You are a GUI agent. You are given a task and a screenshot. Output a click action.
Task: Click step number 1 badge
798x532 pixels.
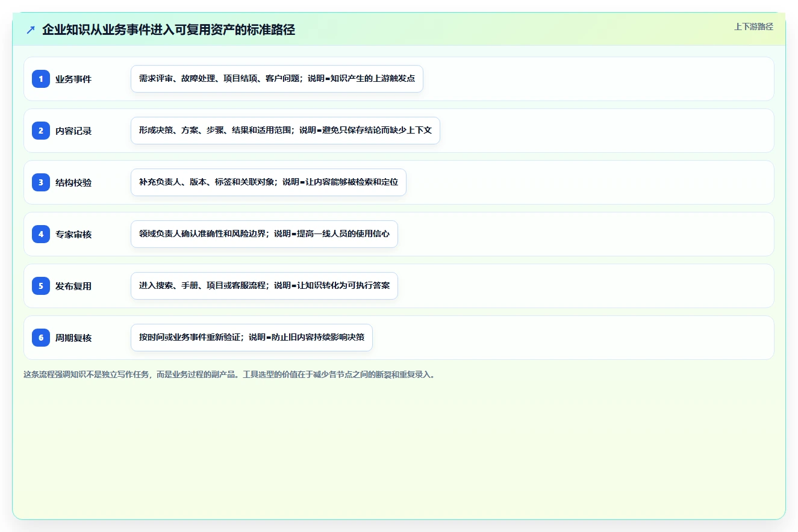point(41,79)
